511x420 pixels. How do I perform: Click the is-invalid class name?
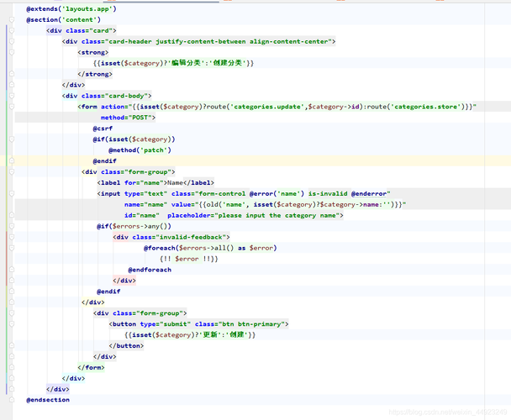(328, 193)
